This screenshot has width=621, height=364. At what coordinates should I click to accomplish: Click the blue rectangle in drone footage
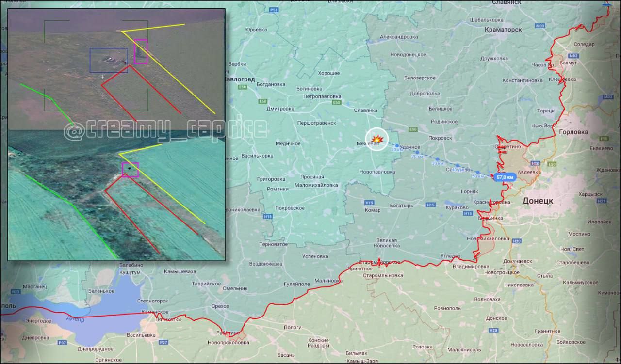pos(109,61)
